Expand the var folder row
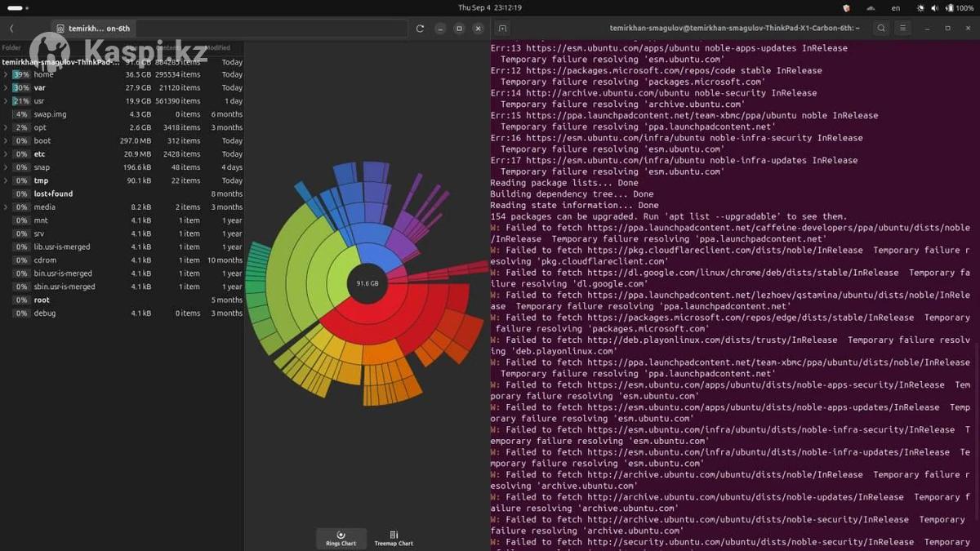Viewport: 980px width, 551px height. tap(6, 87)
